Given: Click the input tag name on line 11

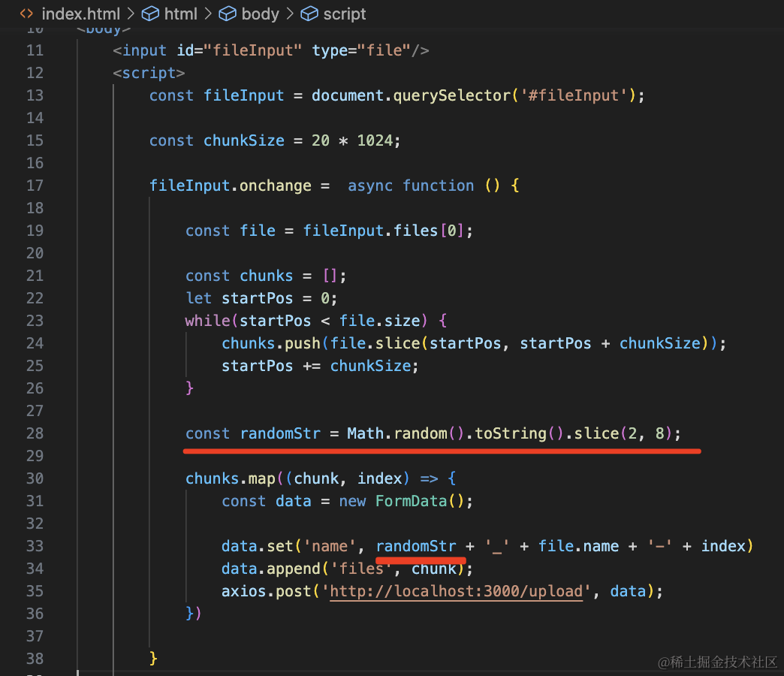Looking at the screenshot, I should point(144,50).
